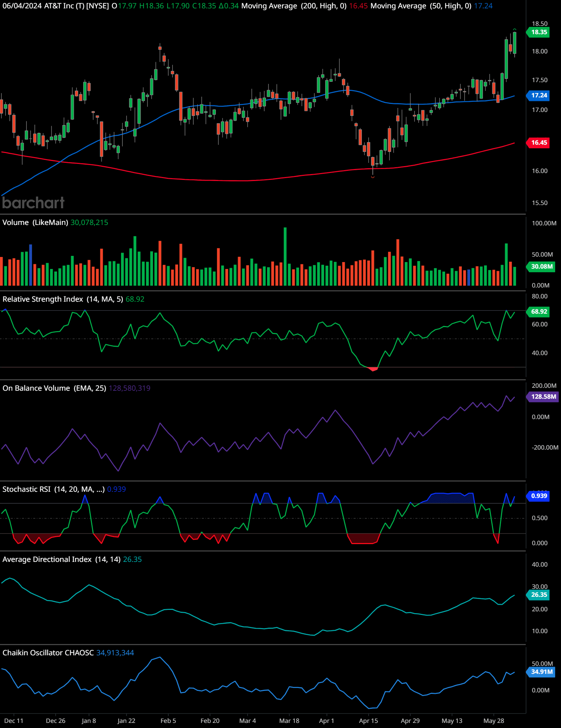
Task: Click the Apr 1 date axis label
Action: [x=326, y=721]
